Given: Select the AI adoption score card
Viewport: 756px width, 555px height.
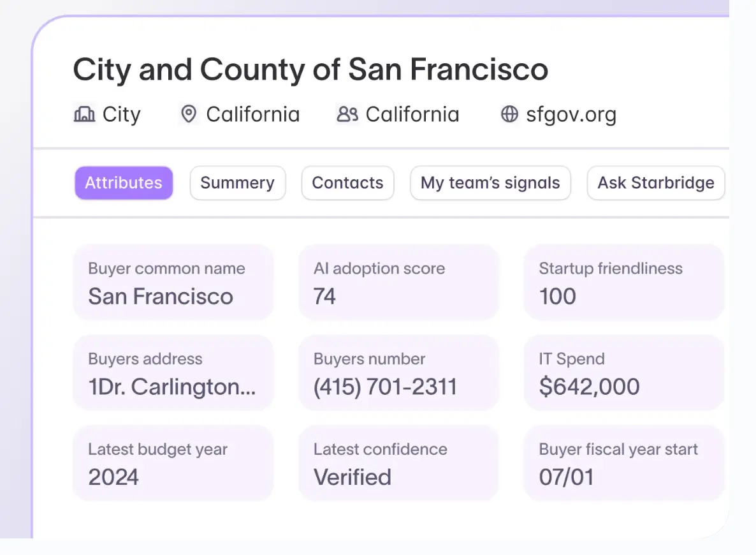Looking at the screenshot, I should point(399,283).
